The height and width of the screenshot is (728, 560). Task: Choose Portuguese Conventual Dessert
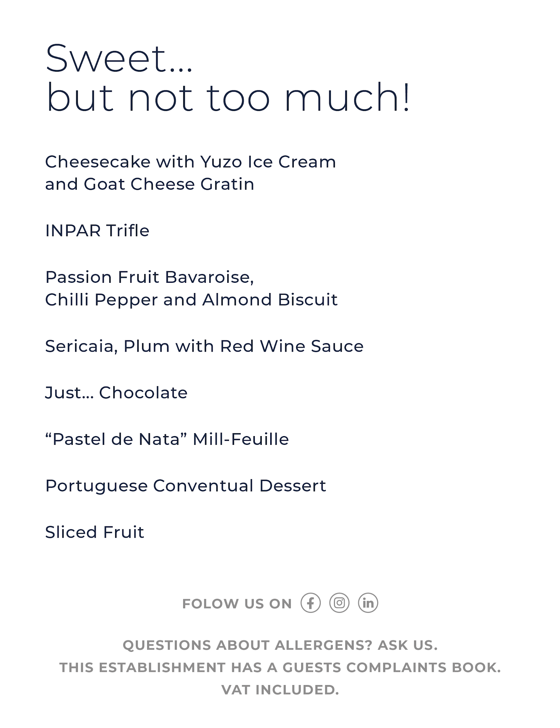(185, 486)
